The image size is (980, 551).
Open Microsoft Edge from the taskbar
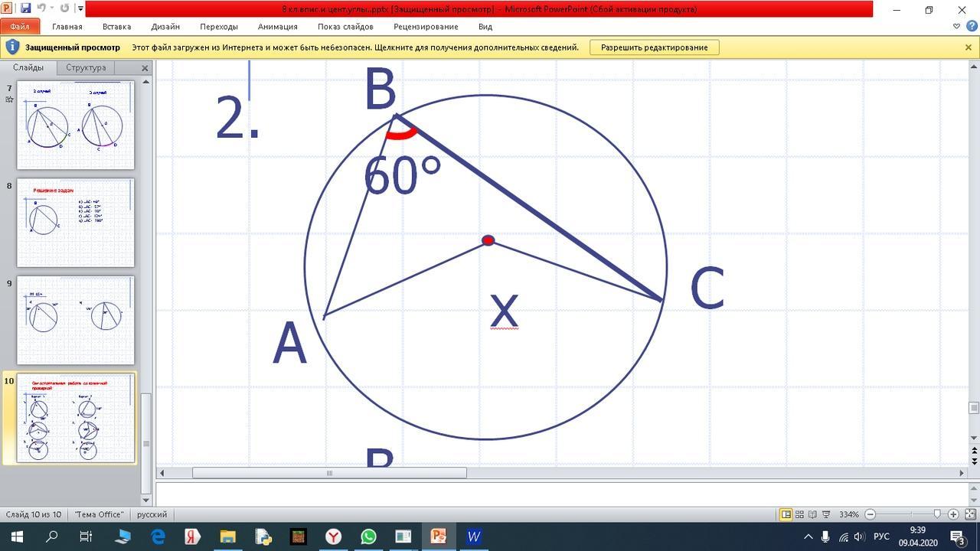pyautogui.click(x=157, y=536)
